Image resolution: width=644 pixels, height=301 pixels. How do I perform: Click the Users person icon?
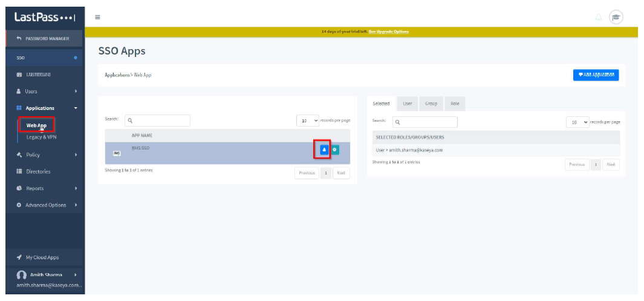(19, 91)
